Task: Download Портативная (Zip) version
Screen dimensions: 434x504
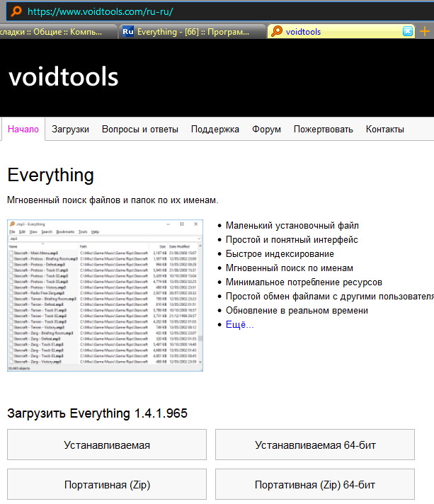Action: (x=107, y=484)
